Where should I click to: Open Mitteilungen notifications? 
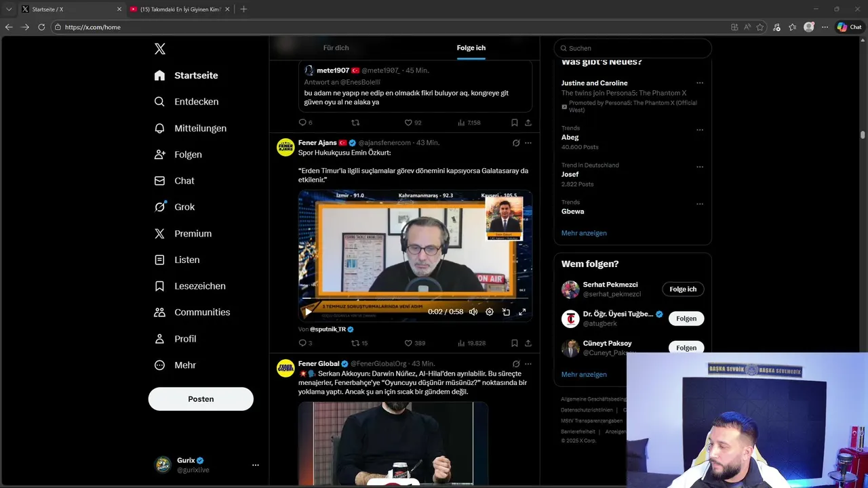(x=191, y=128)
